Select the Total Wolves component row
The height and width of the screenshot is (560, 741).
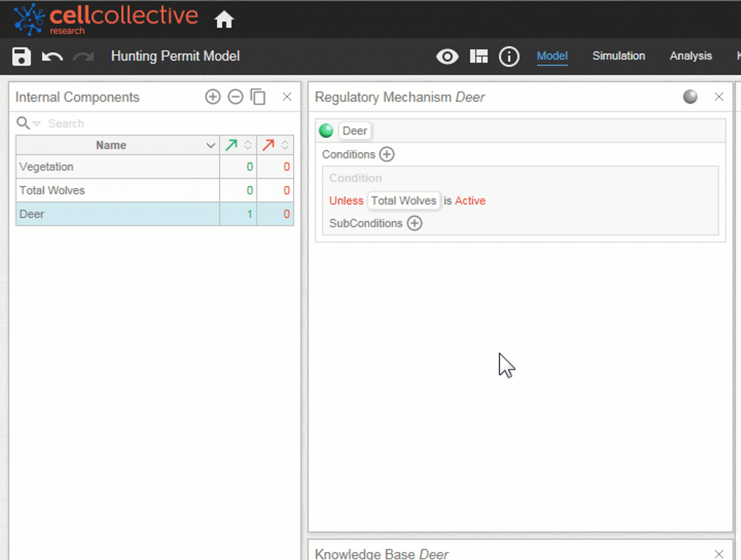[155, 190]
